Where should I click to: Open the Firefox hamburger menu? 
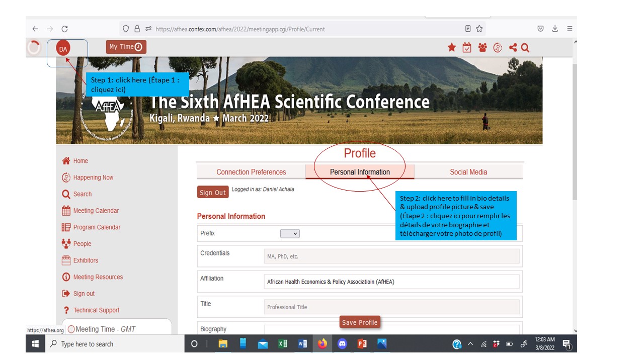click(x=570, y=29)
